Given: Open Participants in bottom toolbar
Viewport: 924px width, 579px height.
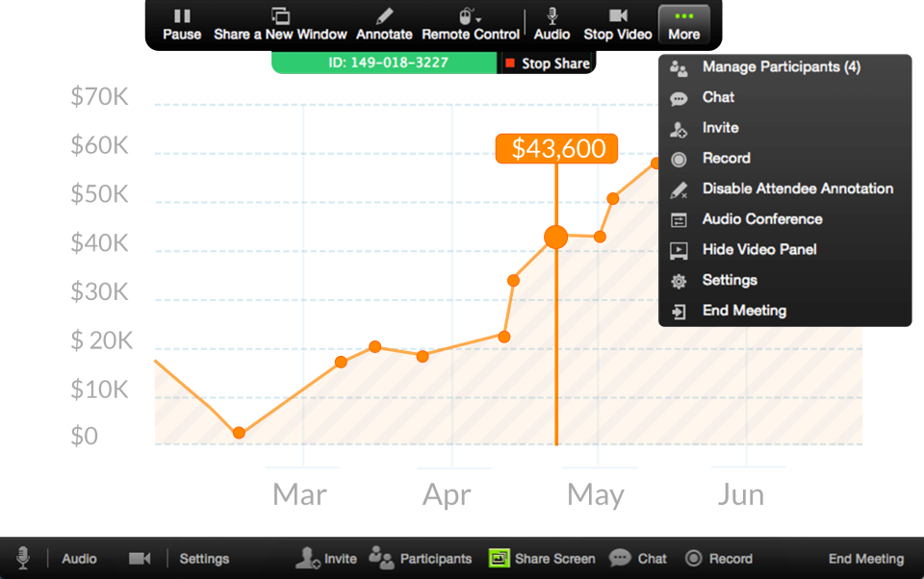Looking at the screenshot, I should (x=421, y=559).
